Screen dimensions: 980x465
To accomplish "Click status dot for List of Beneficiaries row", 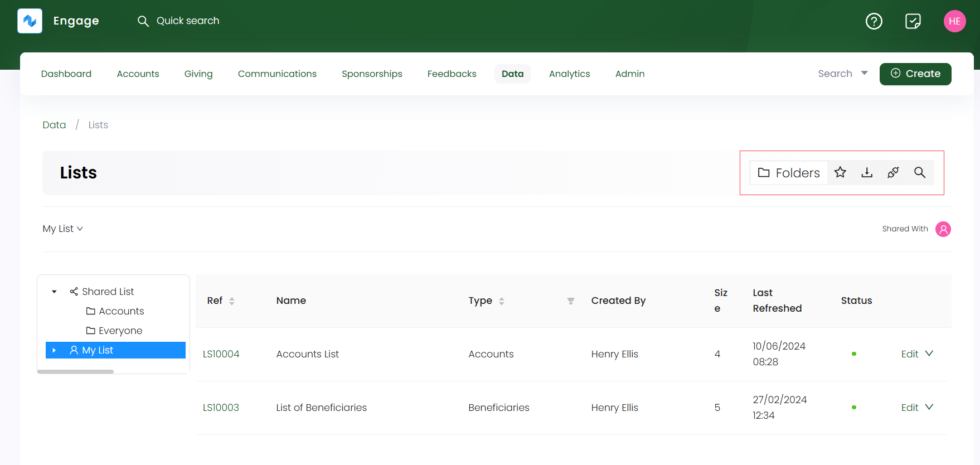I will 854,408.
